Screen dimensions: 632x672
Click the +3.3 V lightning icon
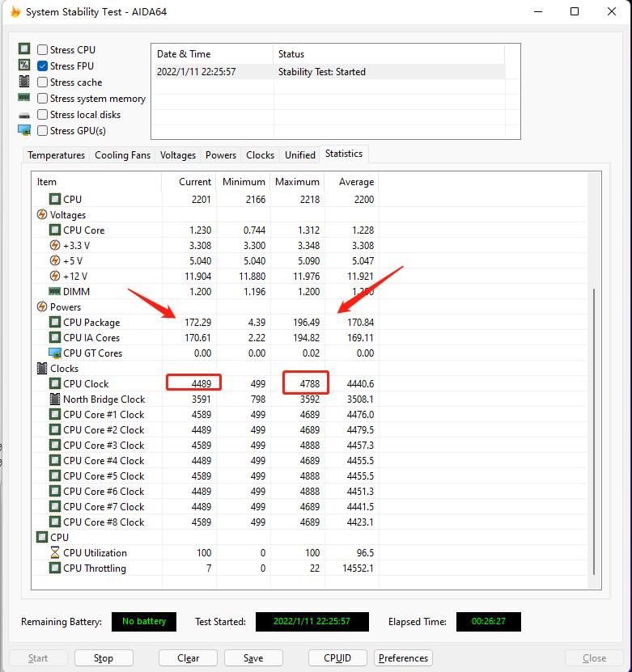tap(55, 246)
